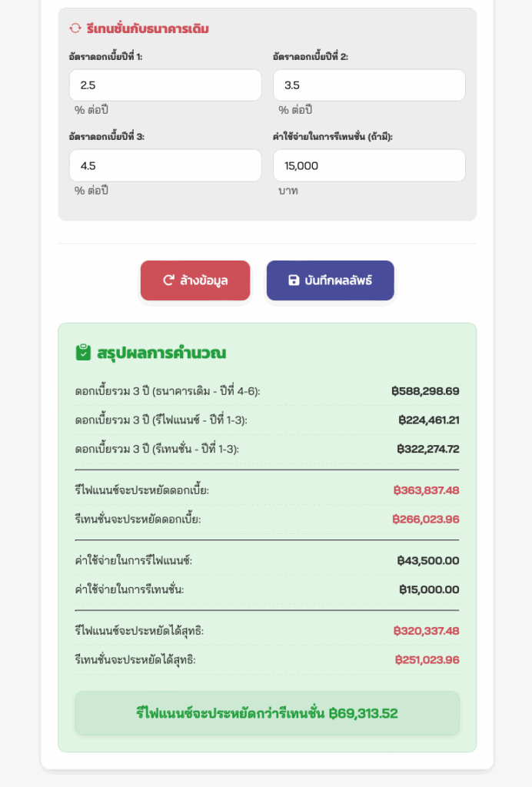The width and height of the screenshot is (532, 787).
Task: Click into the อัตราดอกเบี้ยปีที่ 3 input box
Action: tap(165, 165)
